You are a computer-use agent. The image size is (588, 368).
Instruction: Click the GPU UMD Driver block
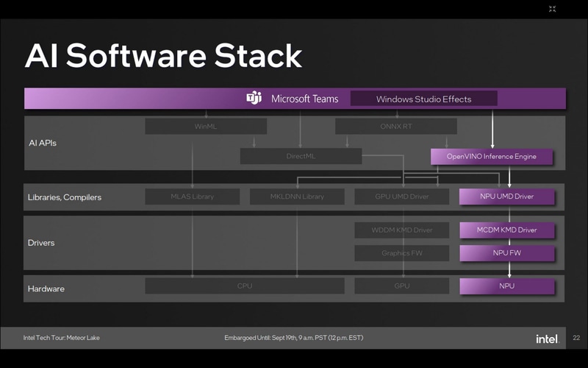click(x=401, y=197)
